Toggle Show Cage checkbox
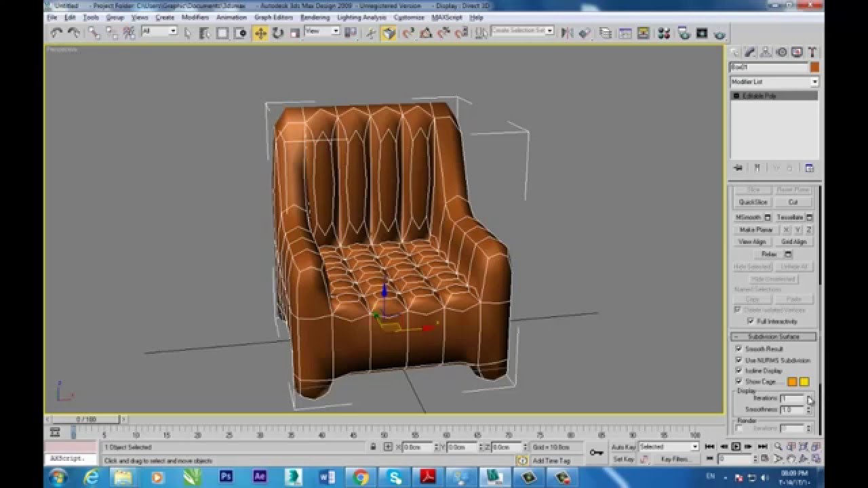Screen dimensions: 868x488 (738, 382)
